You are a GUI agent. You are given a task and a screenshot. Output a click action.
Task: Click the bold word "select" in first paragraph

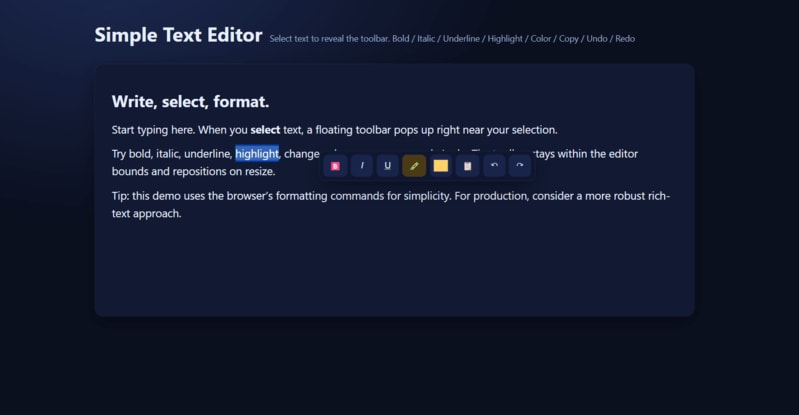pos(265,130)
